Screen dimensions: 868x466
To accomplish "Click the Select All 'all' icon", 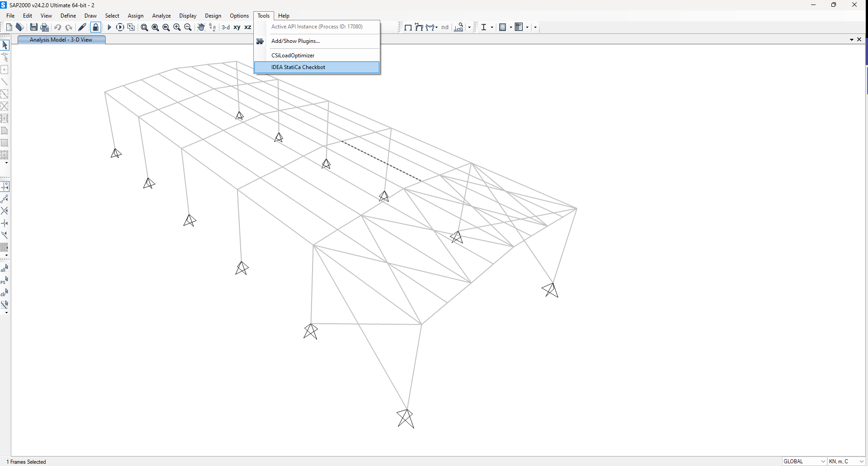I will [x=5, y=268].
